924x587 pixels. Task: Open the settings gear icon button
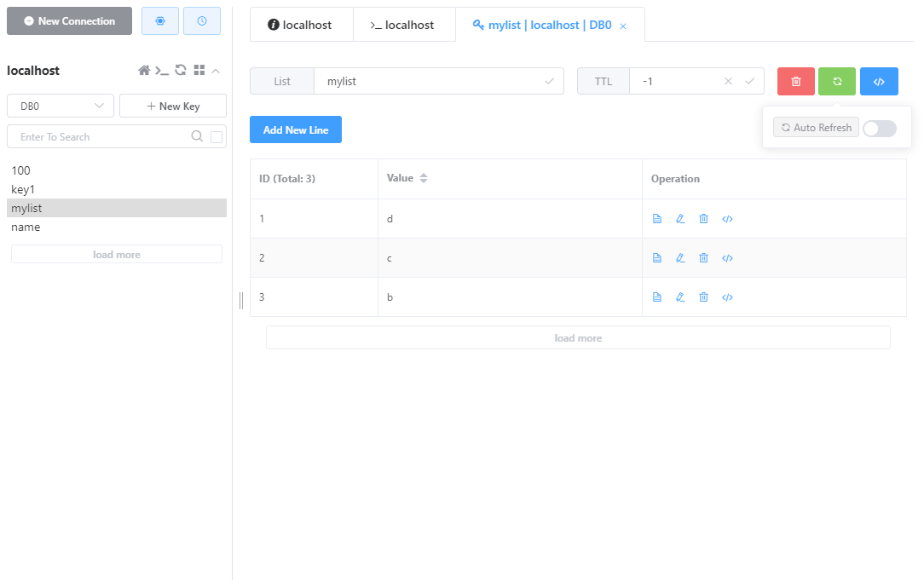coord(159,21)
